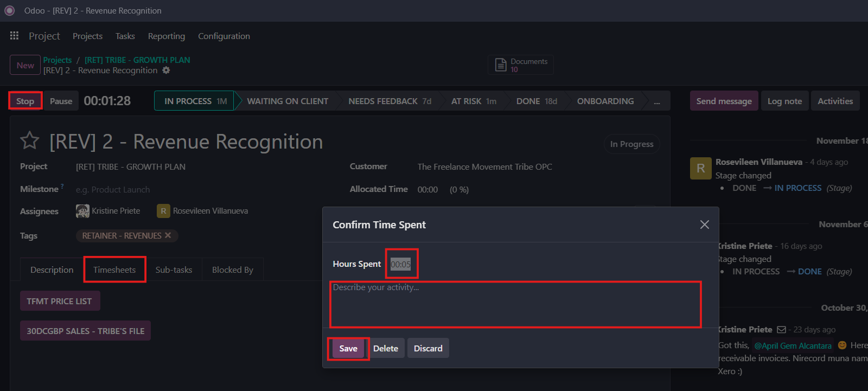
Task: Open the apps grid menu icon
Action: pos(14,36)
